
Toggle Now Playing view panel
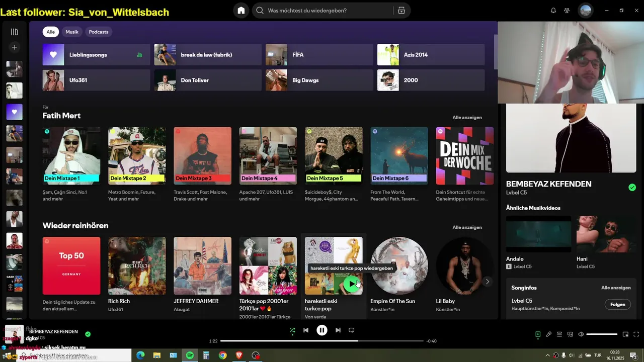point(538,334)
